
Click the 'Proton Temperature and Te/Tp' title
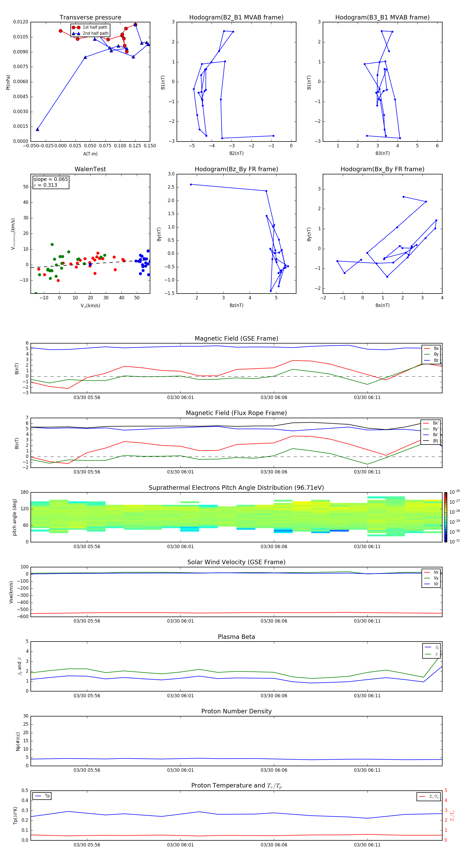pyautogui.click(x=236, y=786)
